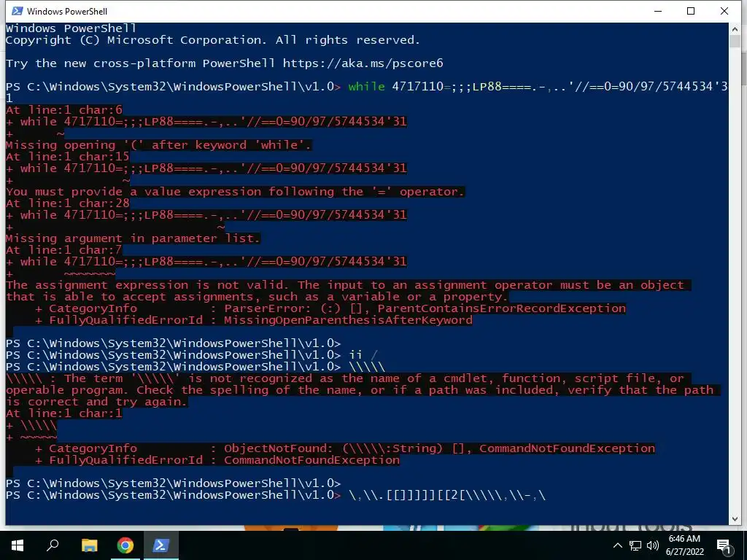Screen dimensions: 747x560
Task: Click the scrollbar up arrow
Action: (x=735, y=29)
